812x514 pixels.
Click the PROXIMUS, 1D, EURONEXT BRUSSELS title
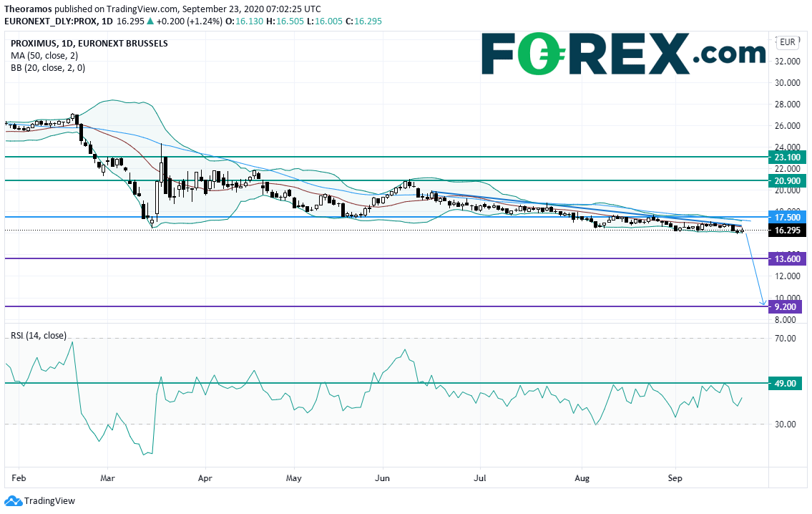(89, 43)
